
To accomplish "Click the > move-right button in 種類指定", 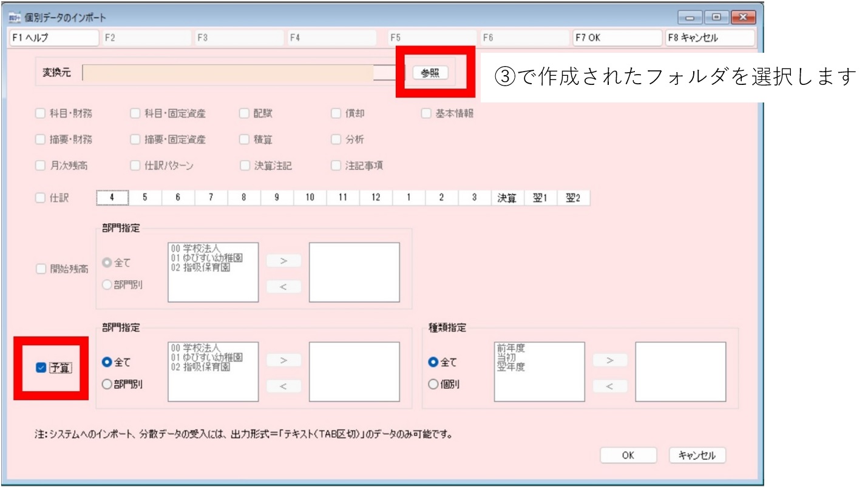I will click(609, 360).
